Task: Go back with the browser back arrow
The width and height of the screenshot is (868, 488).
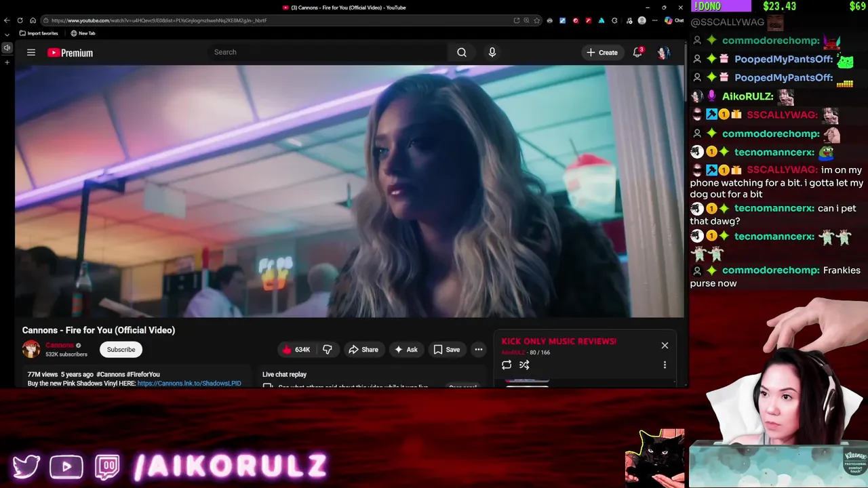Action: coord(7,20)
